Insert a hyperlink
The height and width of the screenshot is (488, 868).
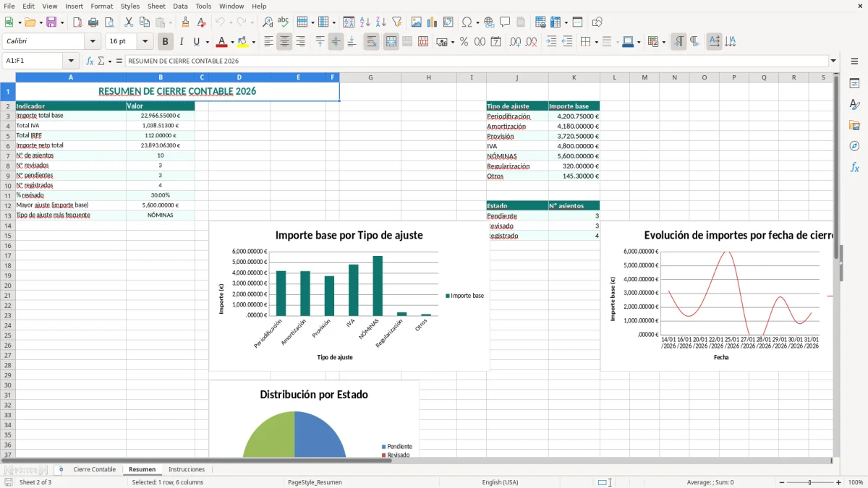tap(489, 22)
